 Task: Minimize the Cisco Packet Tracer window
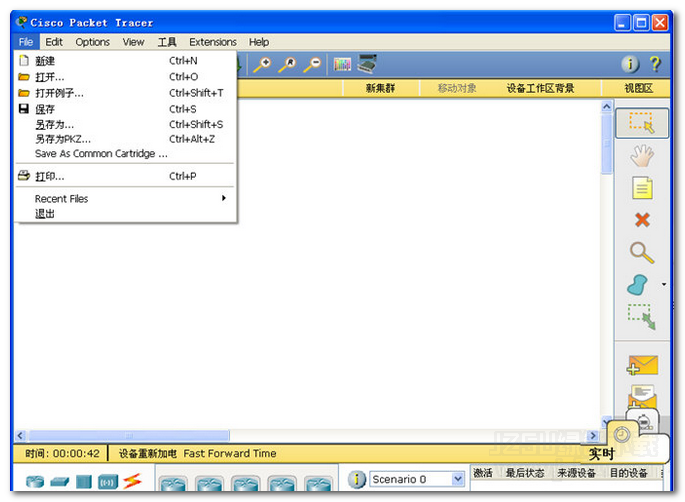pos(622,23)
